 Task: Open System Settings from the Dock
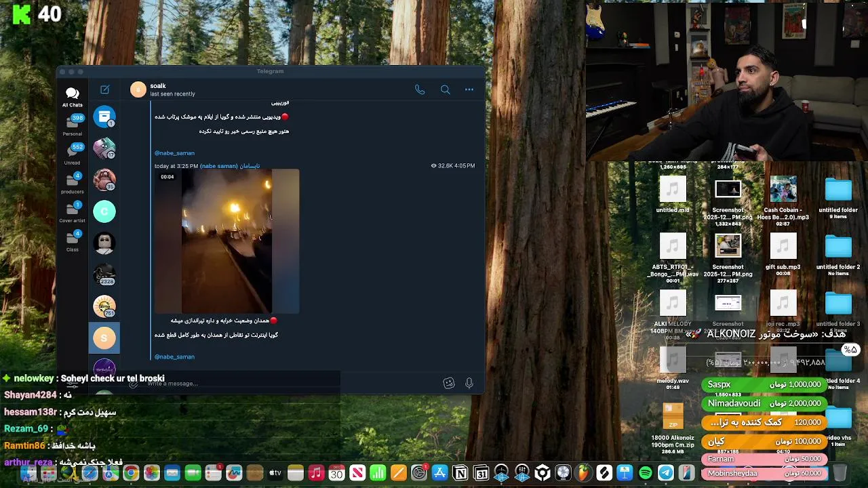(x=419, y=473)
